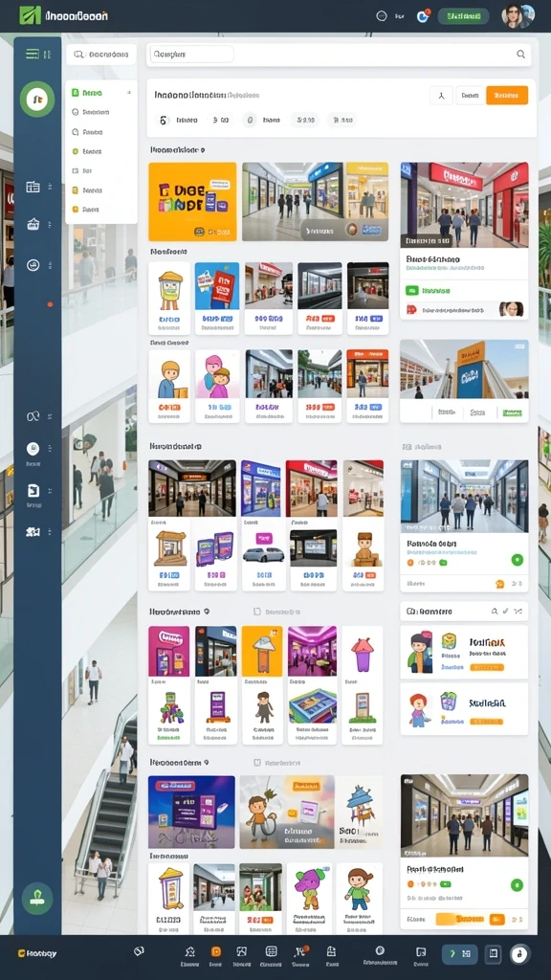Select the shopping basket icon in sidebar

(x=33, y=224)
